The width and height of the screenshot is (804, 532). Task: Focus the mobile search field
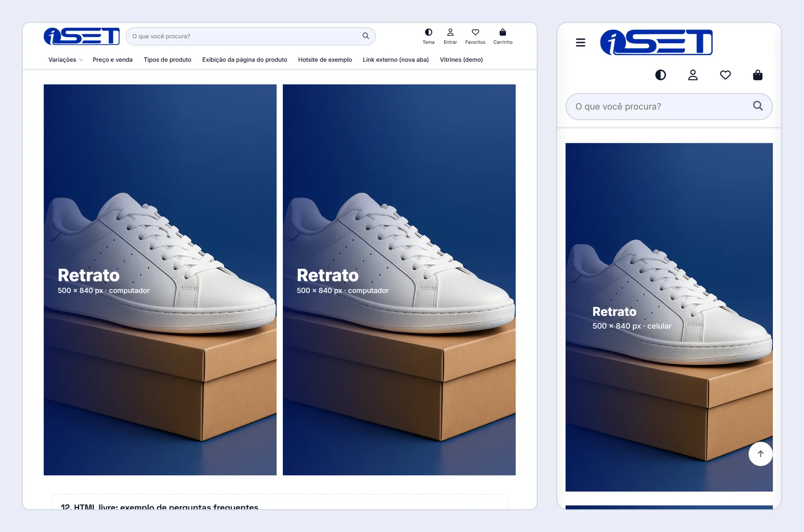tap(669, 107)
